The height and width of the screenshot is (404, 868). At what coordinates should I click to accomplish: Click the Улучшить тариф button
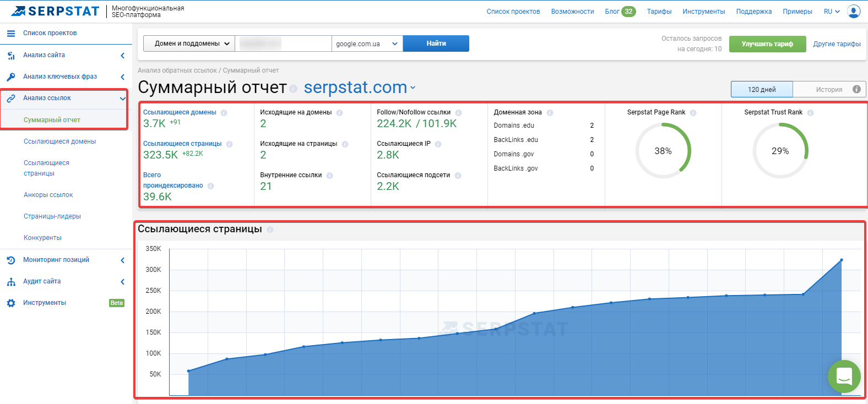point(767,44)
